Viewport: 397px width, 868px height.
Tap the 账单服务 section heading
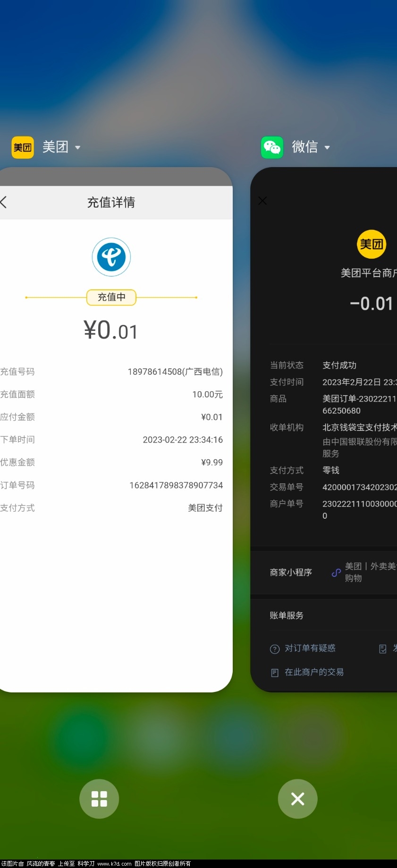pos(287,615)
